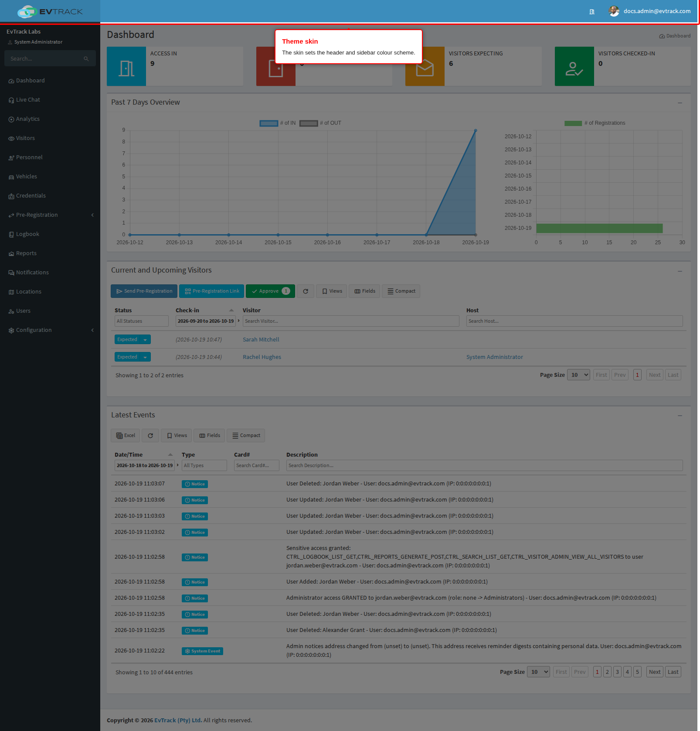700x731 pixels.
Task: Click the Visitors Expecting envelope icon tile
Action: tap(425, 66)
